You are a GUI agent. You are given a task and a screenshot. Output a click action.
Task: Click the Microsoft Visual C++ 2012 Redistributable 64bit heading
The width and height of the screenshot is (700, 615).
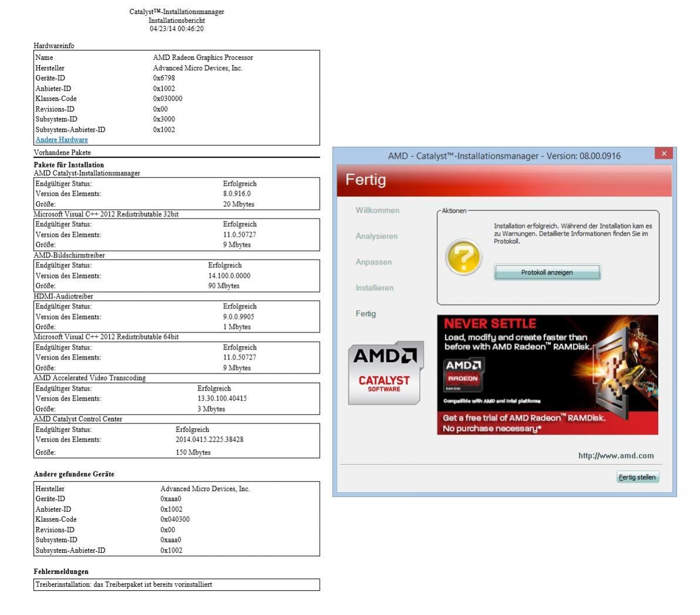[106, 337]
